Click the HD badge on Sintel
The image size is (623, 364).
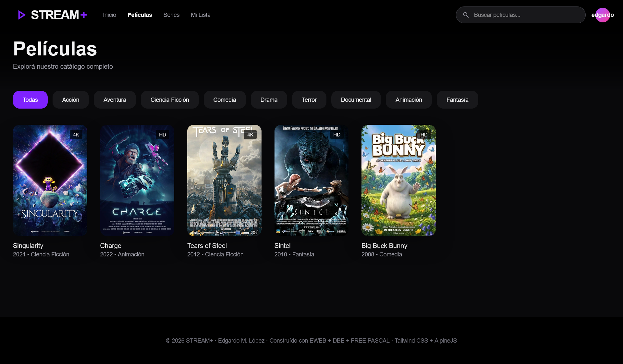coord(337,135)
